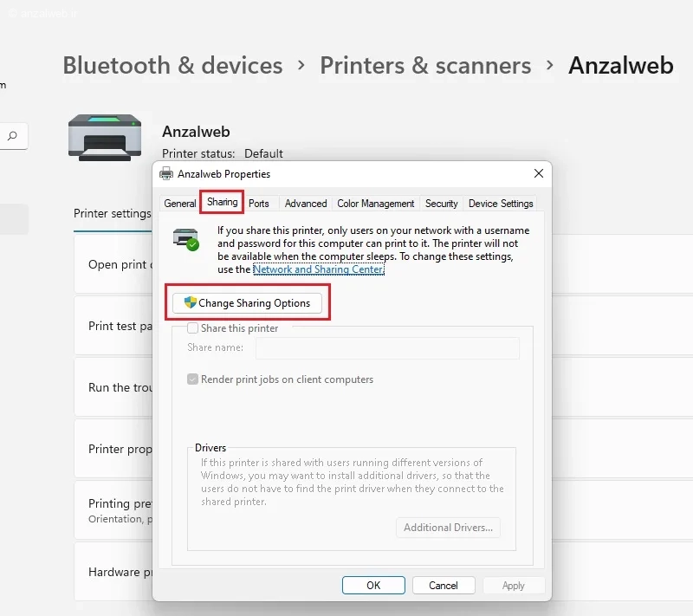Switch to the Device Settings tab
Screen dimensions: 693x616
501,204
